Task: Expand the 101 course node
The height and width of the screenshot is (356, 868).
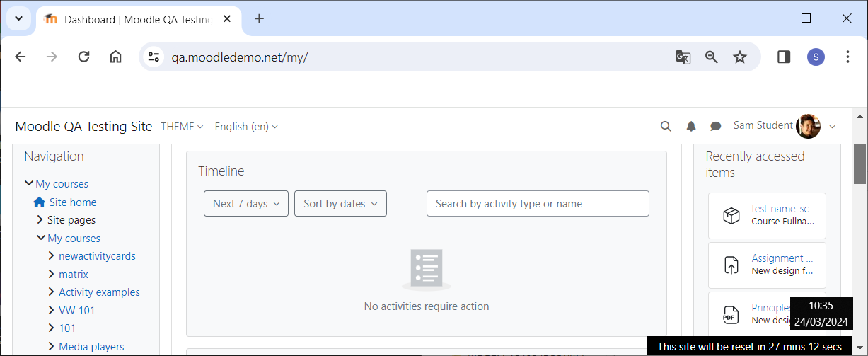Action: tap(52, 328)
